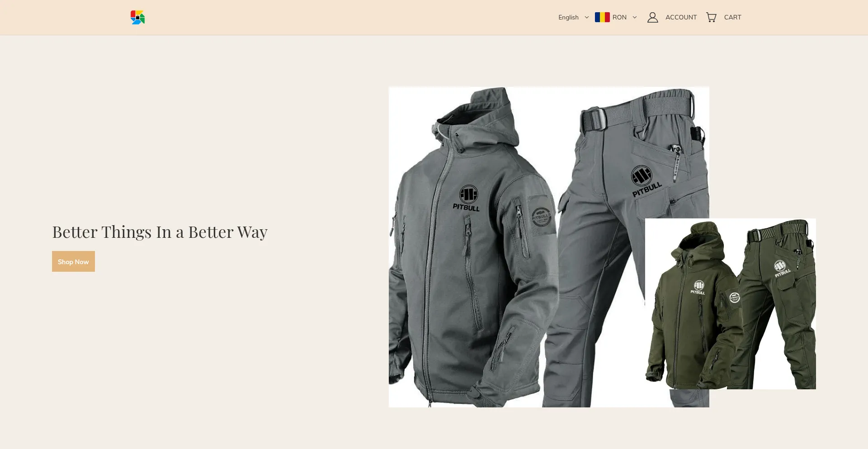Viewport: 868px width, 449px height.
Task: Open the ACCOUNT link in header
Action: 681,17
